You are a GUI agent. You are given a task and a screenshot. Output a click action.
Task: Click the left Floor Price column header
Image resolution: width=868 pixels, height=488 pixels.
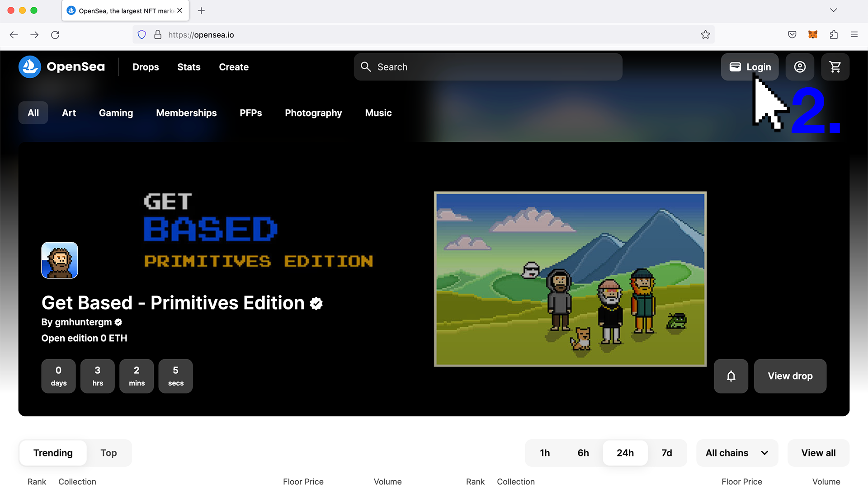tap(303, 482)
